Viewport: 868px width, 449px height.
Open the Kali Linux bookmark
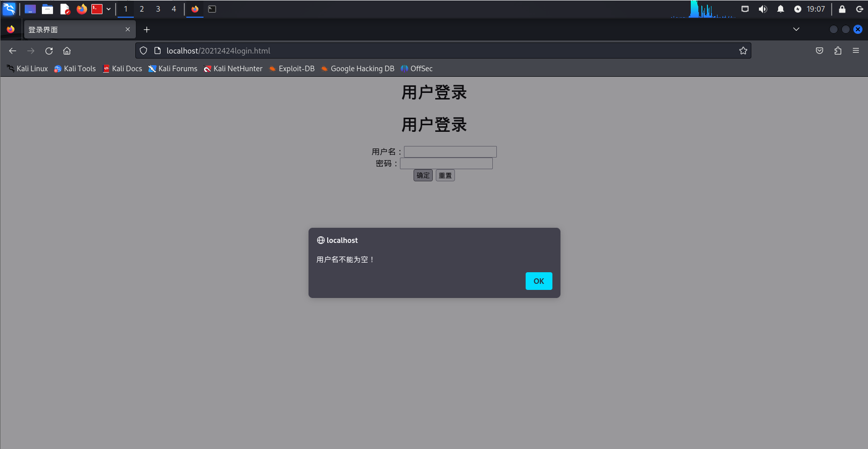[27, 69]
